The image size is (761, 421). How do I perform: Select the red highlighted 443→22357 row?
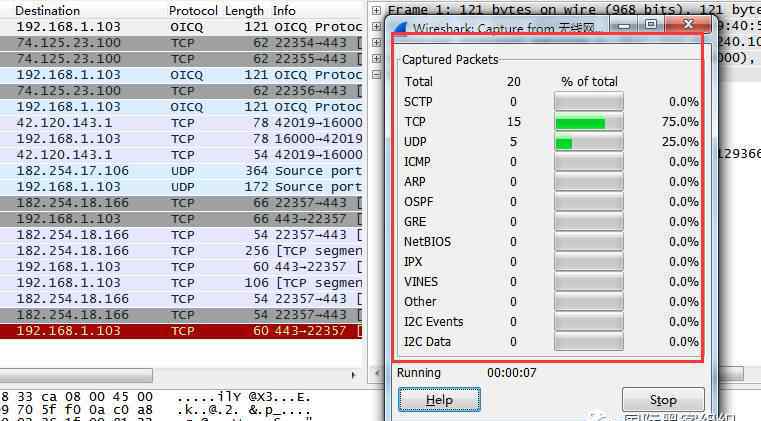tap(181, 331)
